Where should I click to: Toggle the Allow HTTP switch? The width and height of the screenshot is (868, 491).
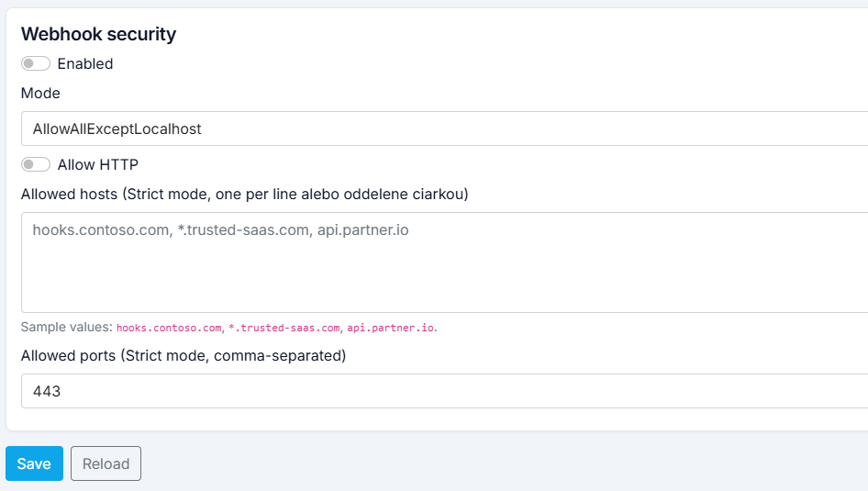click(36, 164)
